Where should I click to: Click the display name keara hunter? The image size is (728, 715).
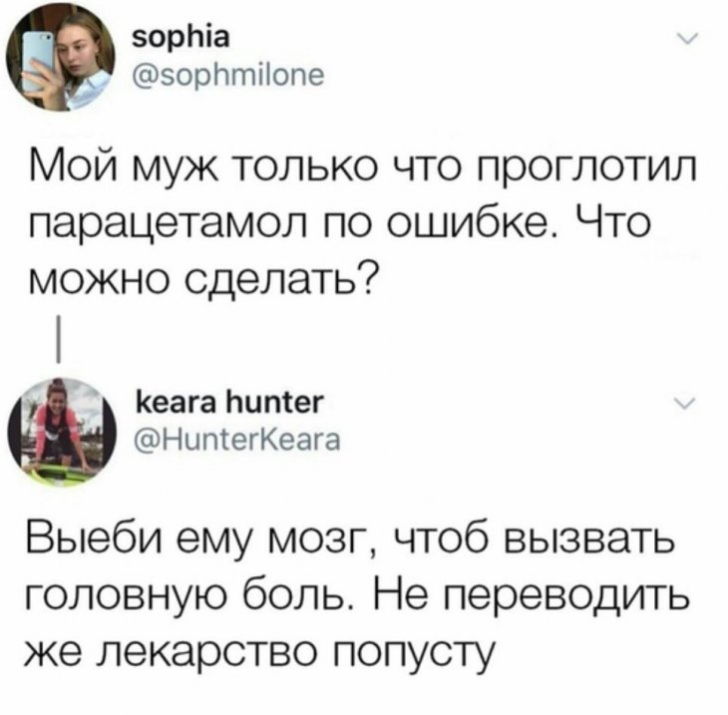pyautogui.click(x=227, y=402)
